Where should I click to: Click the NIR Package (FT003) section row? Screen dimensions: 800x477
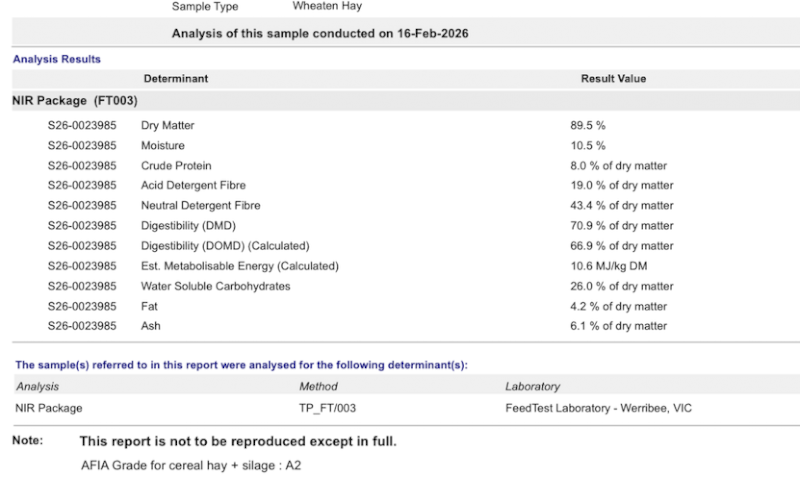406,101
